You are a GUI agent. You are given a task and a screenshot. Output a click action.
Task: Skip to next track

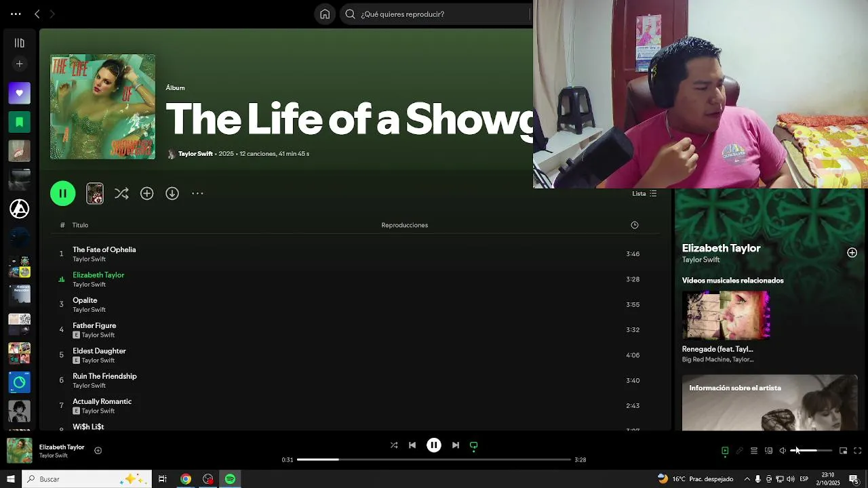[x=456, y=445]
